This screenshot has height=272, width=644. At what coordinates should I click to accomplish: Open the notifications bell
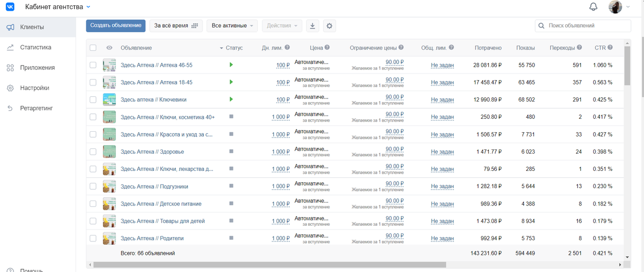pos(593,7)
